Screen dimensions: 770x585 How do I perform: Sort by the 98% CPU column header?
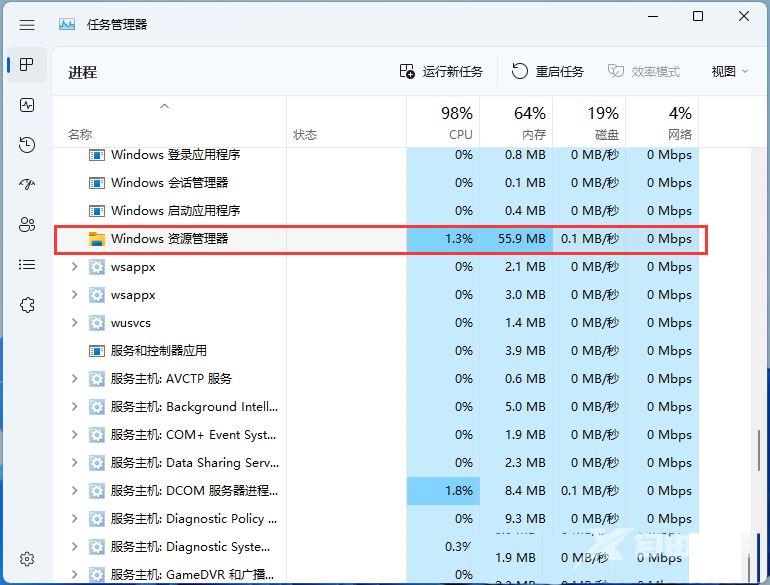point(443,122)
